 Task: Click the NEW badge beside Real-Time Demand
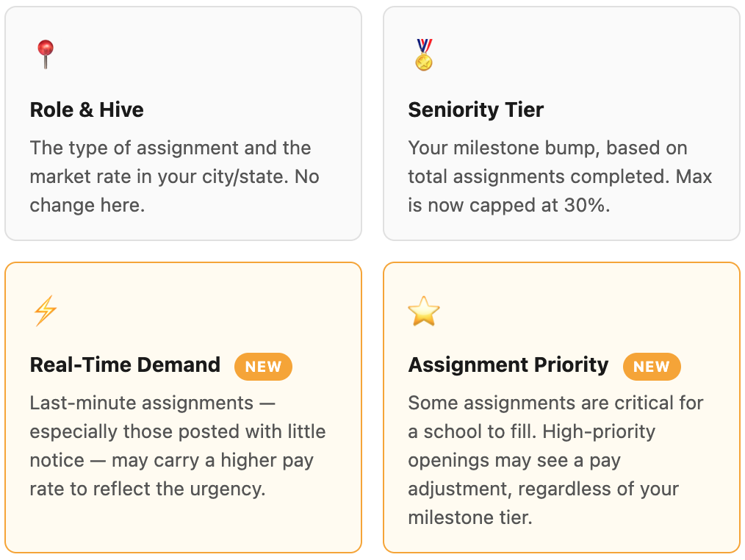(x=263, y=367)
